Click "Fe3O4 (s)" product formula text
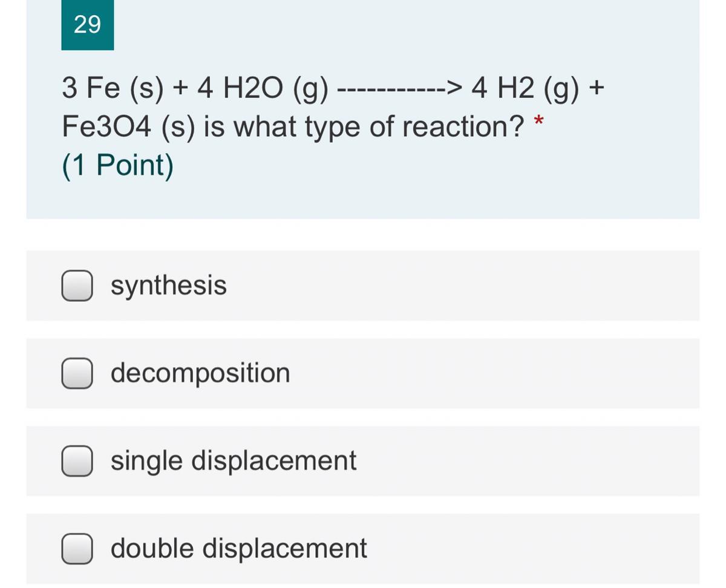 pyautogui.click(x=126, y=127)
